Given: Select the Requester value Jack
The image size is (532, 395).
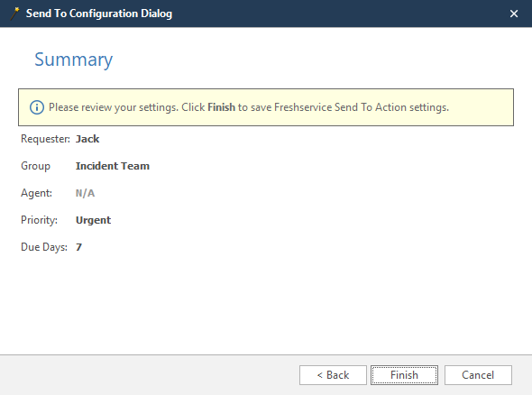Looking at the screenshot, I should 87,139.
